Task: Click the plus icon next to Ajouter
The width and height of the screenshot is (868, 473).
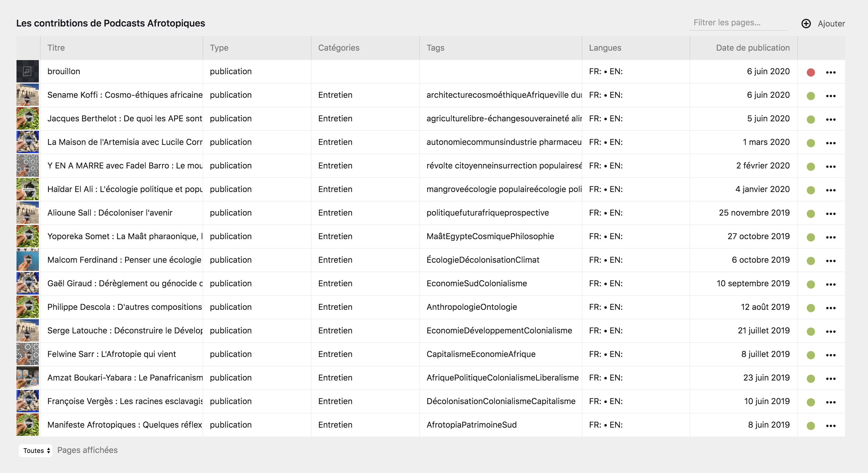Action: pos(806,24)
